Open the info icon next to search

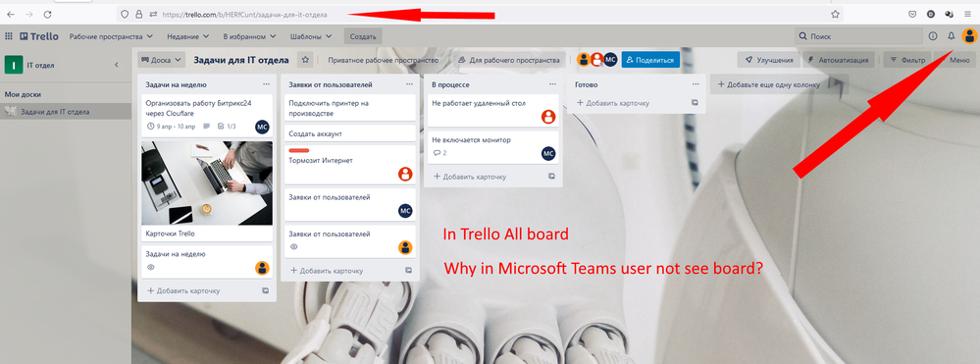pyautogui.click(x=933, y=36)
